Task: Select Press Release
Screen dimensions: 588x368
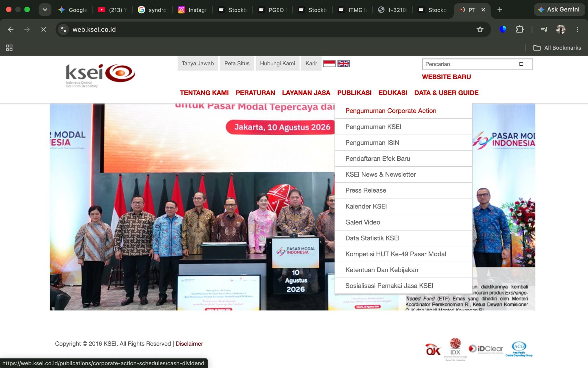Action: (x=403, y=190)
